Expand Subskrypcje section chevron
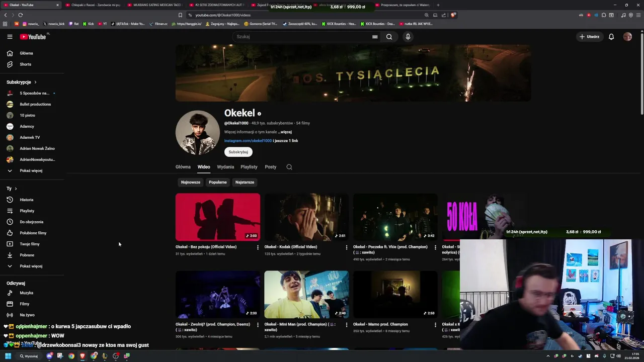The height and width of the screenshot is (362, 644). [x=35, y=82]
